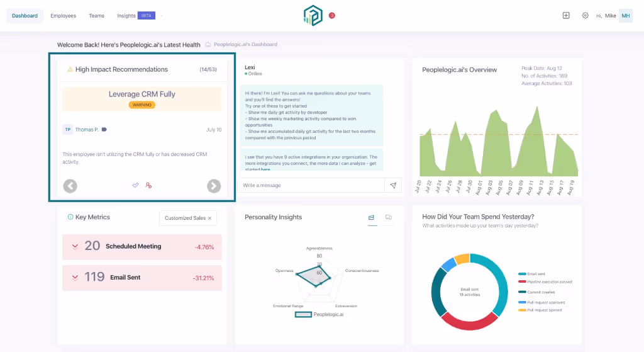
Task: Click the TP avatar badge
Action: pyautogui.click(x=68, y=130)
